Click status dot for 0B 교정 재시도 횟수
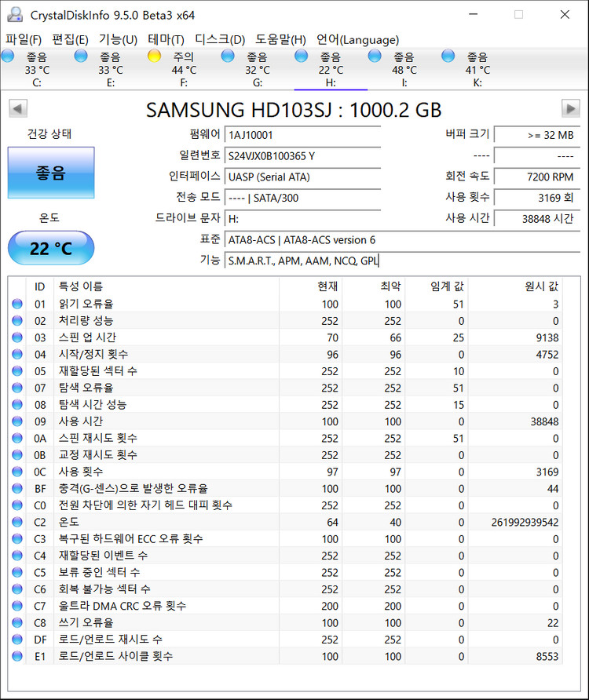This screenshot has width=589, height=700. coord(17,455)
